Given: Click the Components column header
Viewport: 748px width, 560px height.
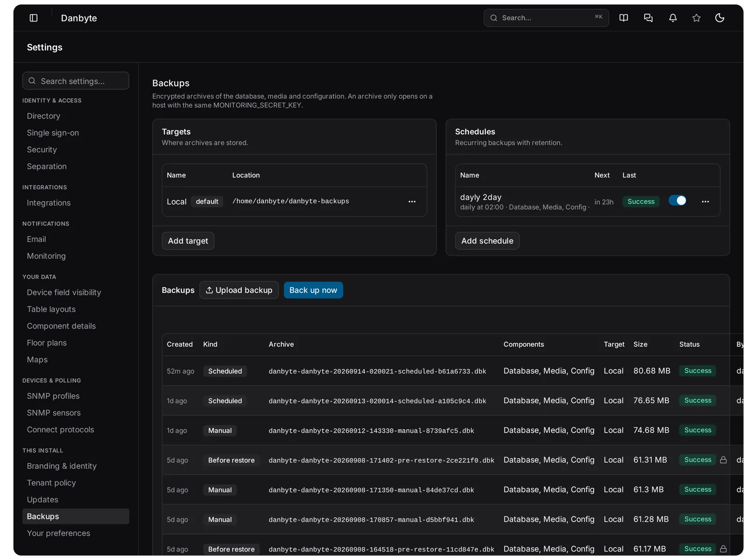Looking at the screenshot, I should [524, 345].
